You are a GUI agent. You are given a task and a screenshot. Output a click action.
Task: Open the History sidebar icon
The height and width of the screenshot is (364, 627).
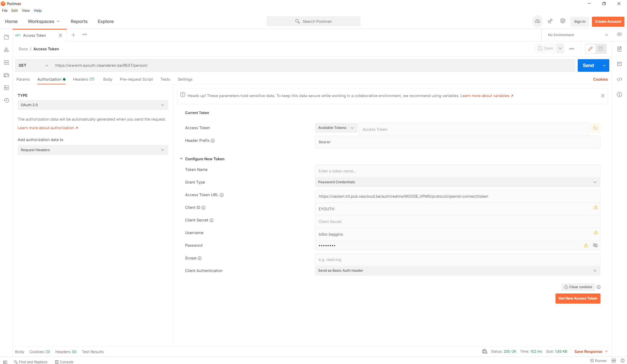[x=6, y=100]
